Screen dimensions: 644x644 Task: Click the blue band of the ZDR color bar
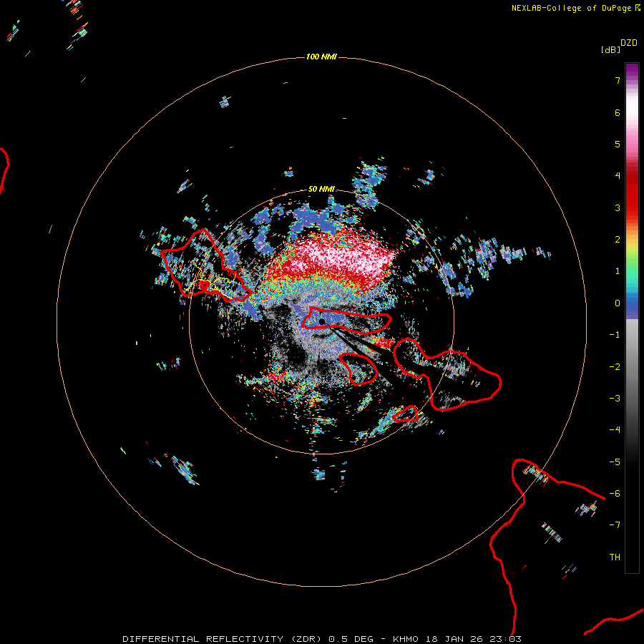coord(632,307)
